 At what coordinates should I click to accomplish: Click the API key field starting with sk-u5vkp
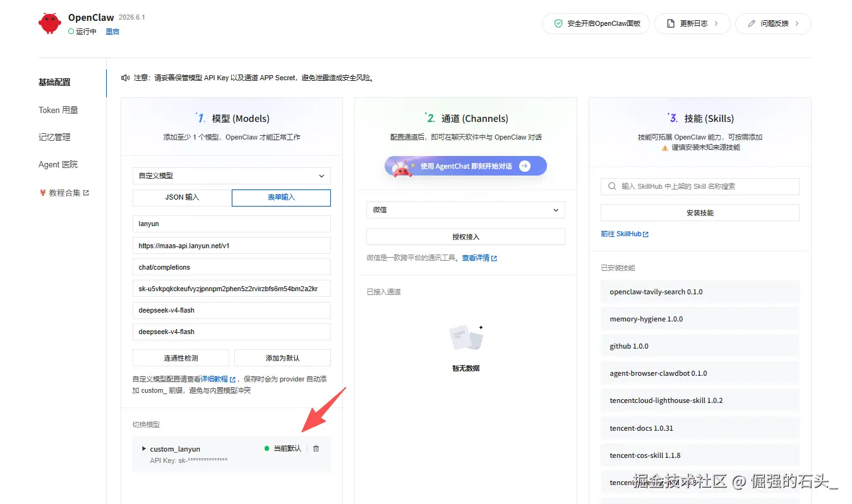point(232,289)
